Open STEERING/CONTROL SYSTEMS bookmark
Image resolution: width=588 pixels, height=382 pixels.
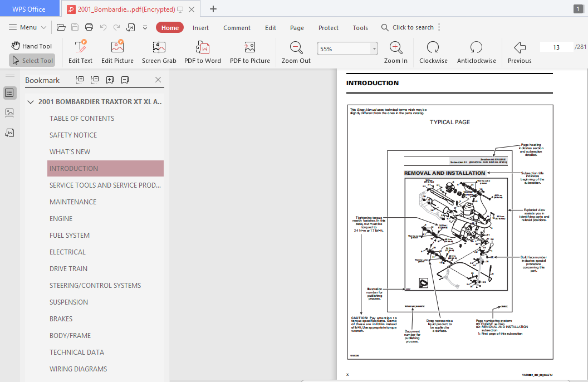(95, 285)
